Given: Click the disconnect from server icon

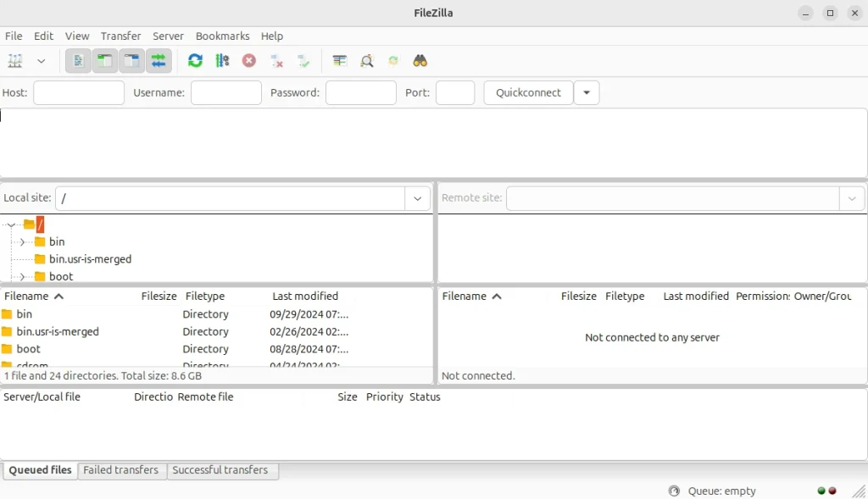Looking at the screenshot, I should tap(276, 61).
